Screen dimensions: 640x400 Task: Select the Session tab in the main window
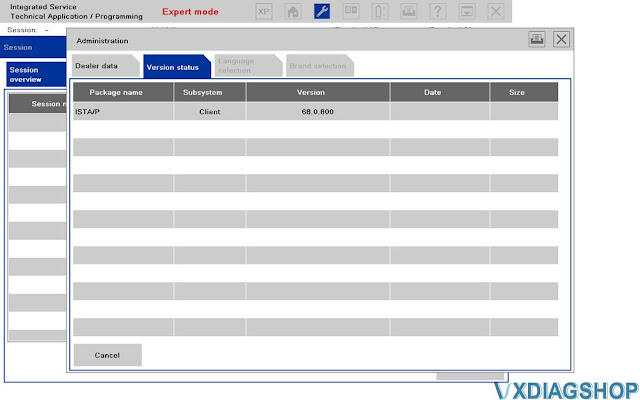33,47
